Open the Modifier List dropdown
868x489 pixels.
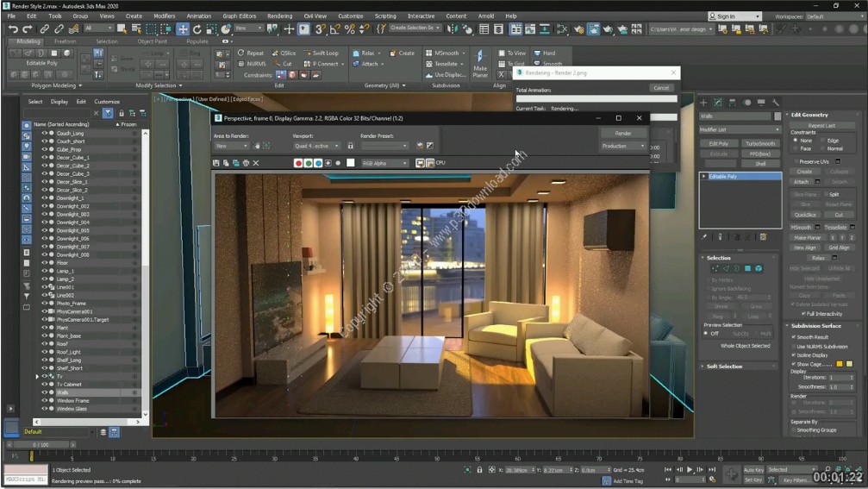(739, 129)
